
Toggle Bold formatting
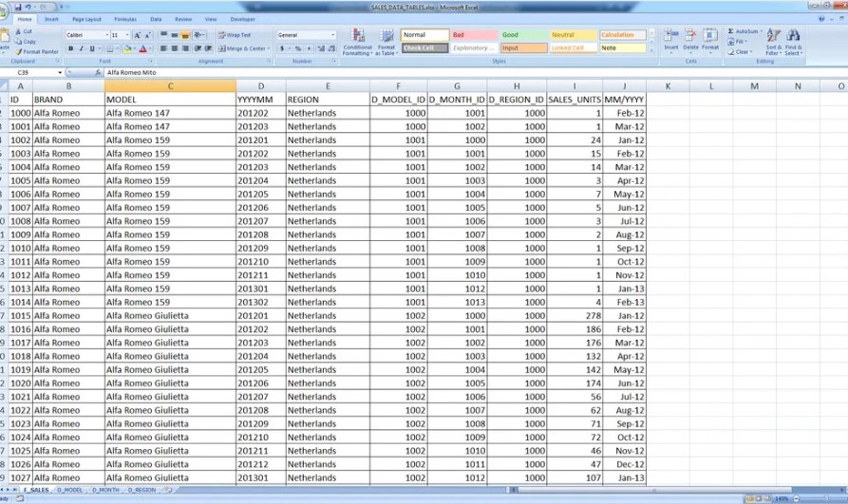pos(70,48)
